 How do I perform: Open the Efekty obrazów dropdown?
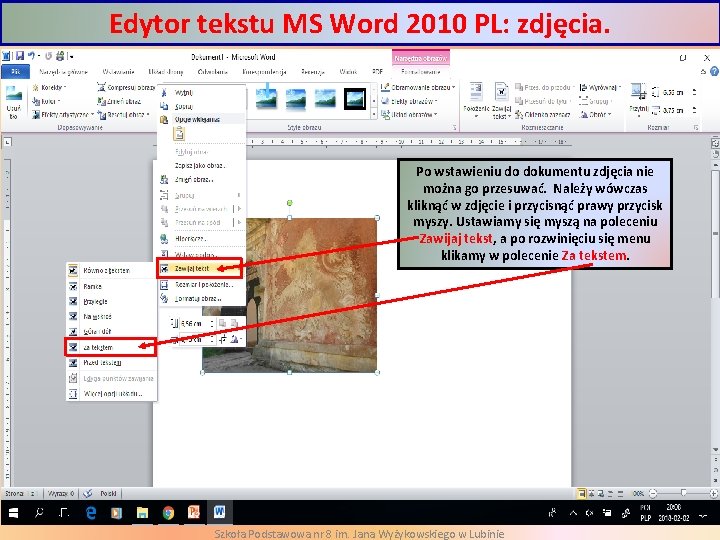(410, 101)
